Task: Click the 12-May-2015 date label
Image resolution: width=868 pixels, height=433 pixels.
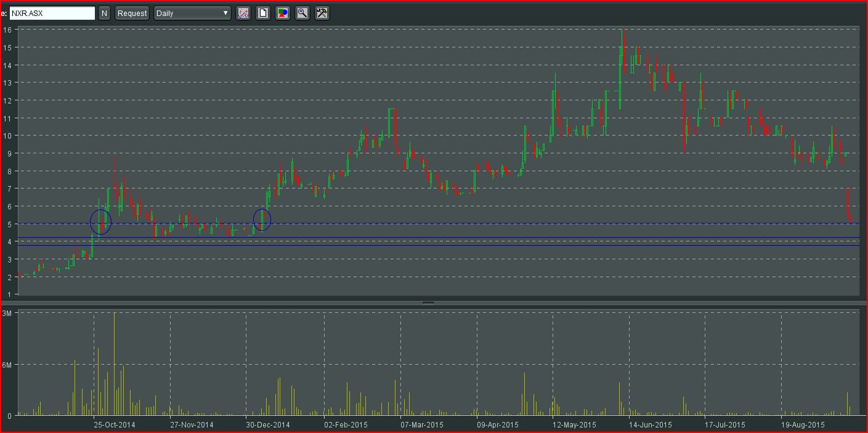Action: point(574,425)
